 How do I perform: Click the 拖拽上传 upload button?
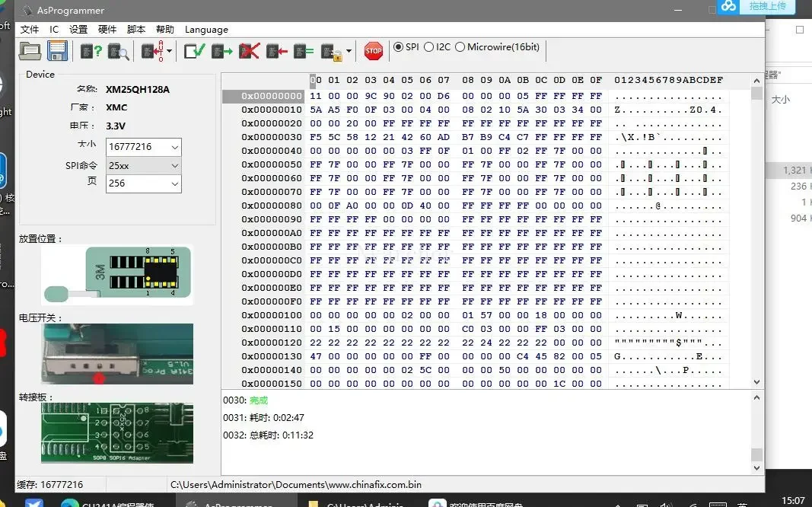click(767, 6)
